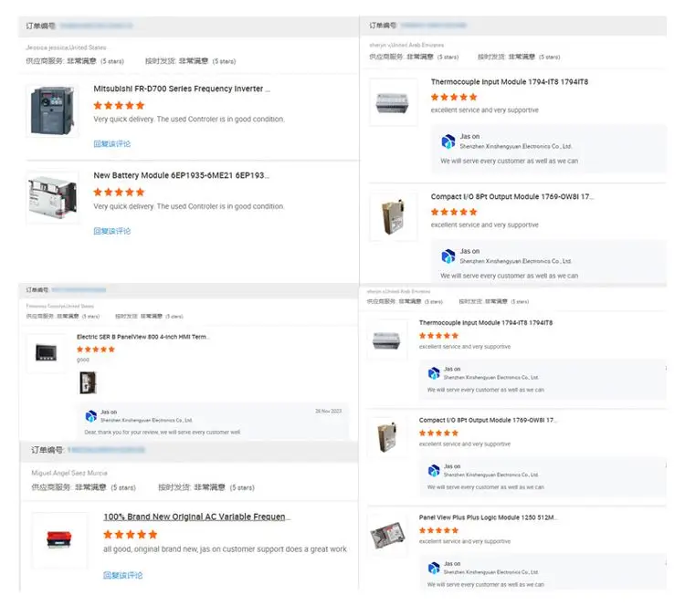The image size is (685, 616).
Task: Enlarge customer photo under the "good" review
Action: pos(88,382)
